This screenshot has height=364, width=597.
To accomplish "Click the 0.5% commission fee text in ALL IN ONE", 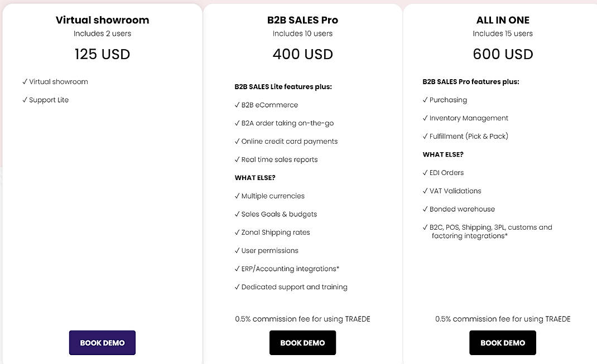I will tap(503, 319).
